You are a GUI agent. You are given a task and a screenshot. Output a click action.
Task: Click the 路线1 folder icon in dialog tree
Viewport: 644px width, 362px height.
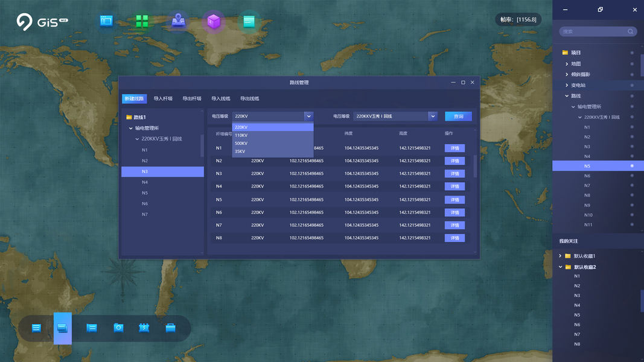coord(129,118)
